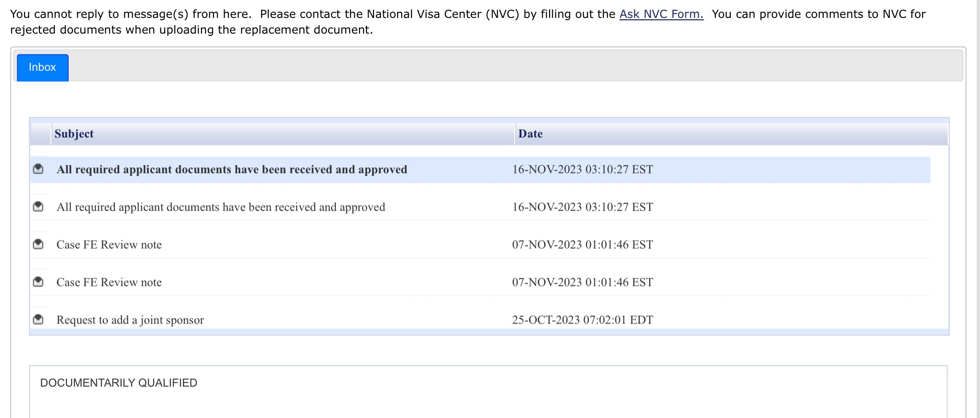This screenshot has height=418, width=980.
Task: Sort messages by Date column header
Action: pos(530,134)
